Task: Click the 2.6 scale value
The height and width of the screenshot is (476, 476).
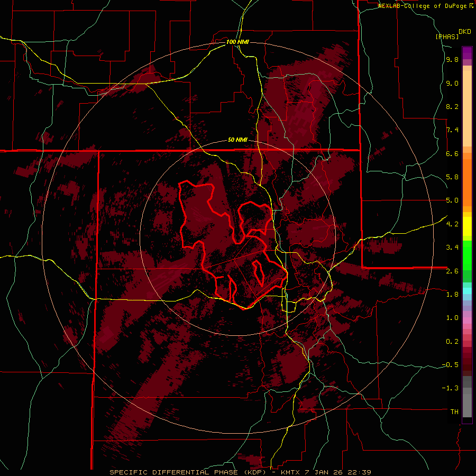Action: [x=452, y=271]
